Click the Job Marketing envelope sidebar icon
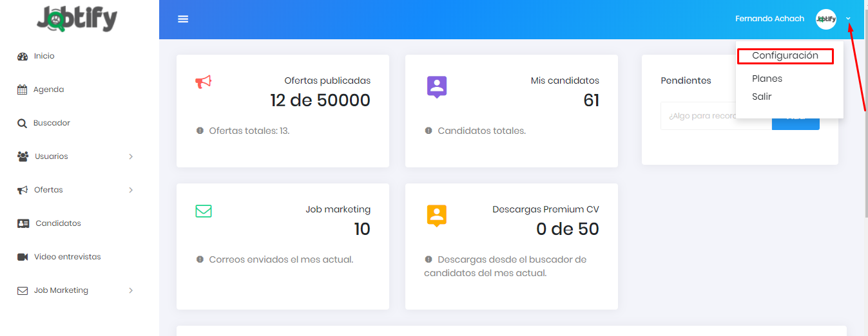This screenshot has height=336, width=868. [x=23, y=290]
